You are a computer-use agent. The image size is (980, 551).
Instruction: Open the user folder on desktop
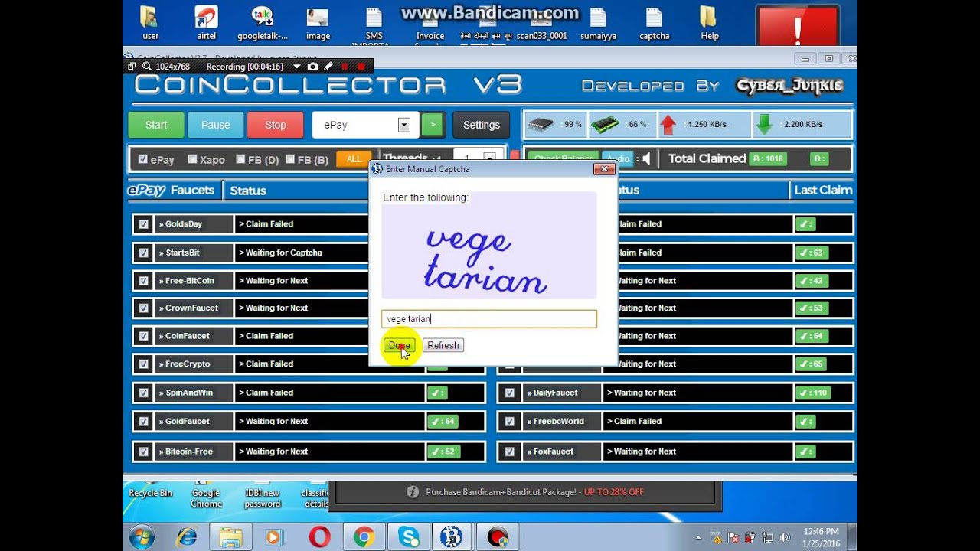pos(151,23)
